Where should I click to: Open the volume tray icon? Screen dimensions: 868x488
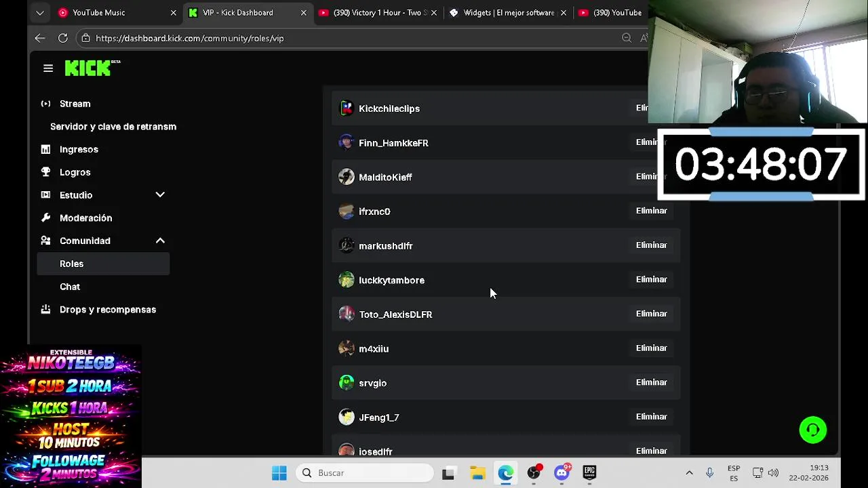[773, 473]
